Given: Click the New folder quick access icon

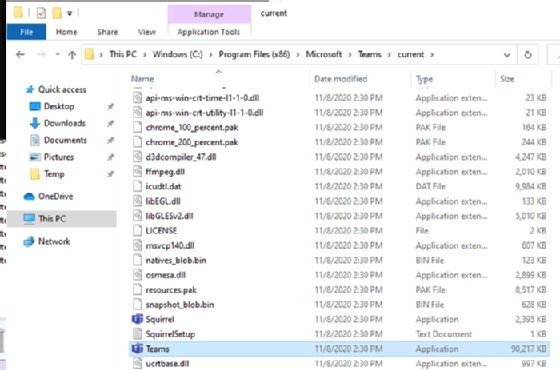Looking at the screenshot, I should point(57,13).
